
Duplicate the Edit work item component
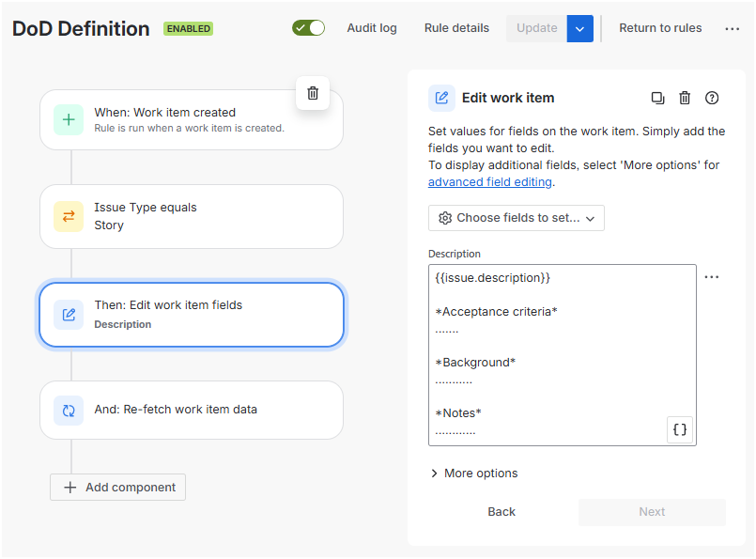click(x=658, y=98)
